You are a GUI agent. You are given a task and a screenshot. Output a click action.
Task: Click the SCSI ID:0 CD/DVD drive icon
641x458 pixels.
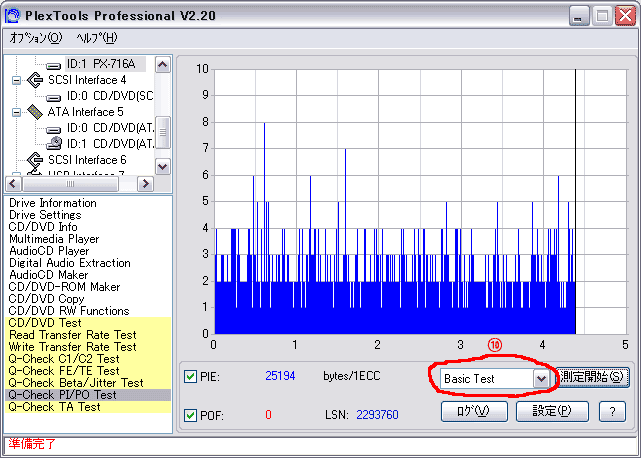click(54, 97)
